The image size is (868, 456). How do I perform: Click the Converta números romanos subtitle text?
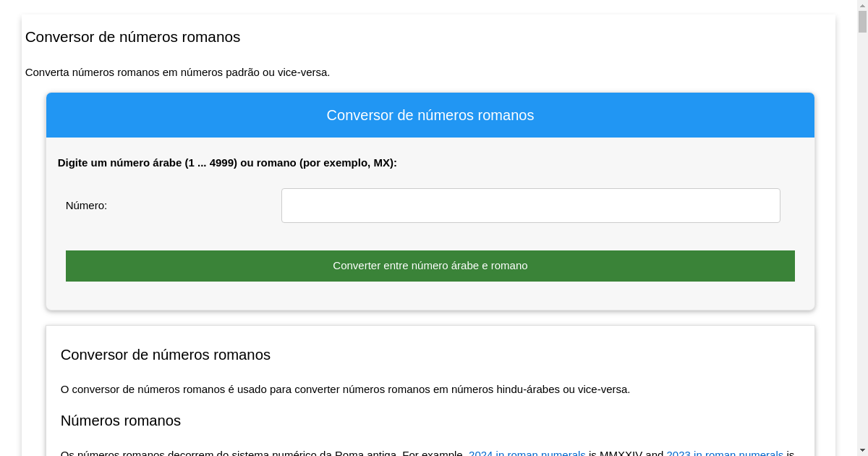pos(177,72)
